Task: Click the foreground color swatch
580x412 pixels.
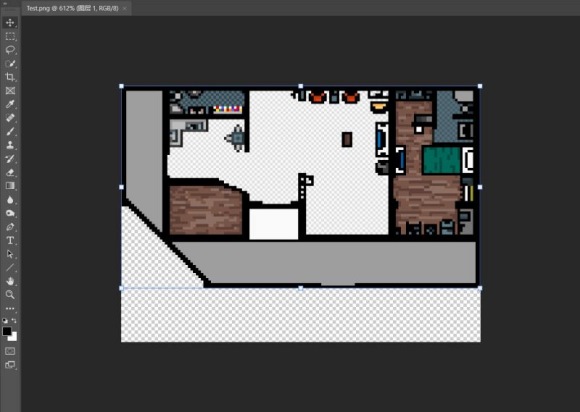Action: pyautogui.click(x=7, y=331)
